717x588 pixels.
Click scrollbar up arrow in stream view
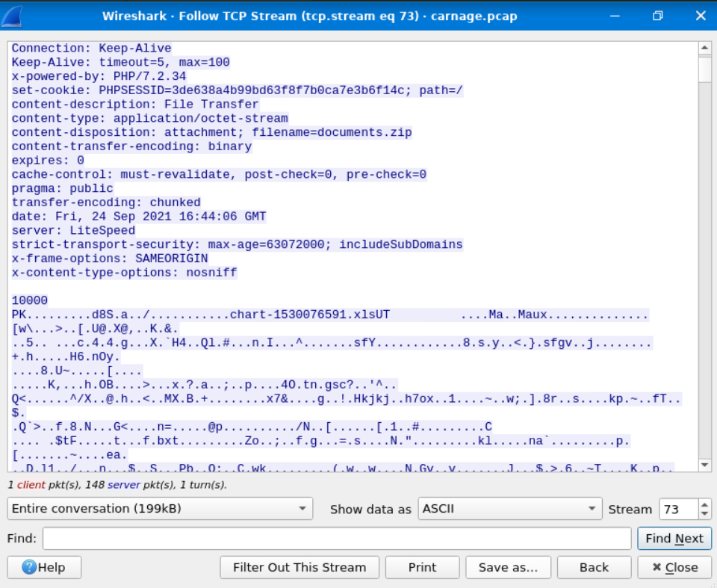click(704, 48)
